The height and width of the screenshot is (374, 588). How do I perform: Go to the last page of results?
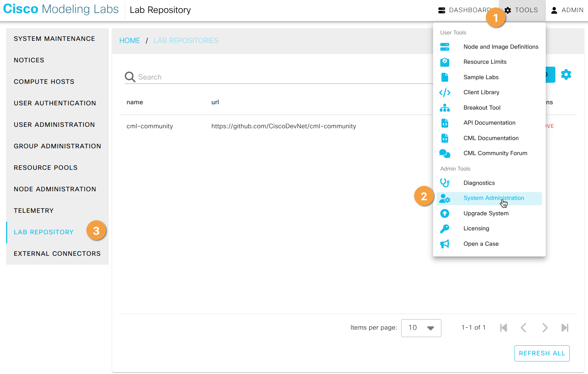[565, 327]
